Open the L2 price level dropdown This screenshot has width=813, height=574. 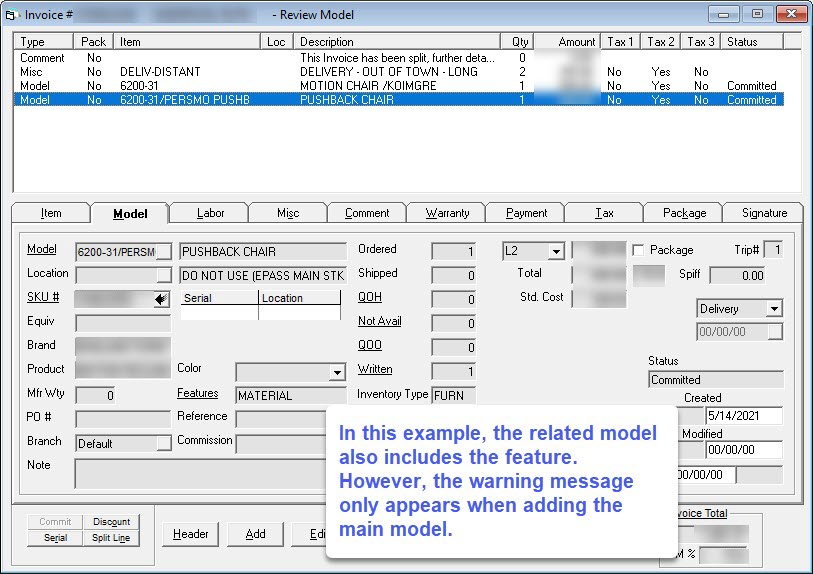coord(556,251)
